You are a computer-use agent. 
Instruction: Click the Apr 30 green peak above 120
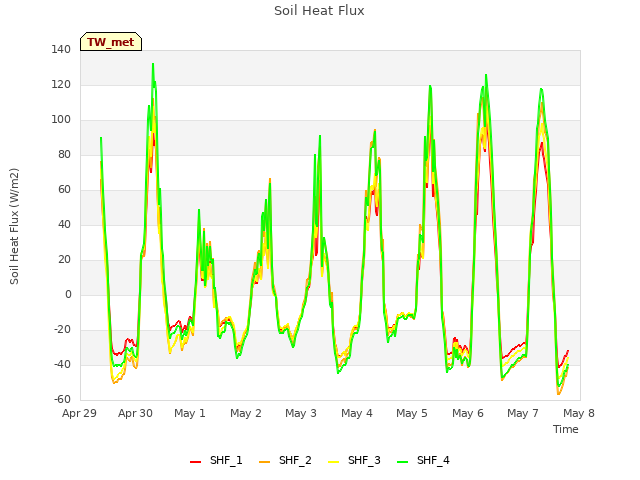(x=153, y=64)
